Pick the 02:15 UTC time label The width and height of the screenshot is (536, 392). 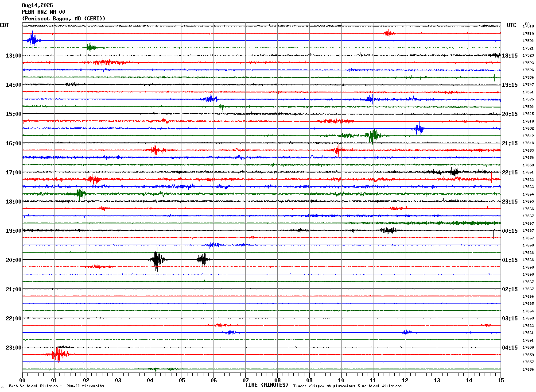tap(510, 289)
